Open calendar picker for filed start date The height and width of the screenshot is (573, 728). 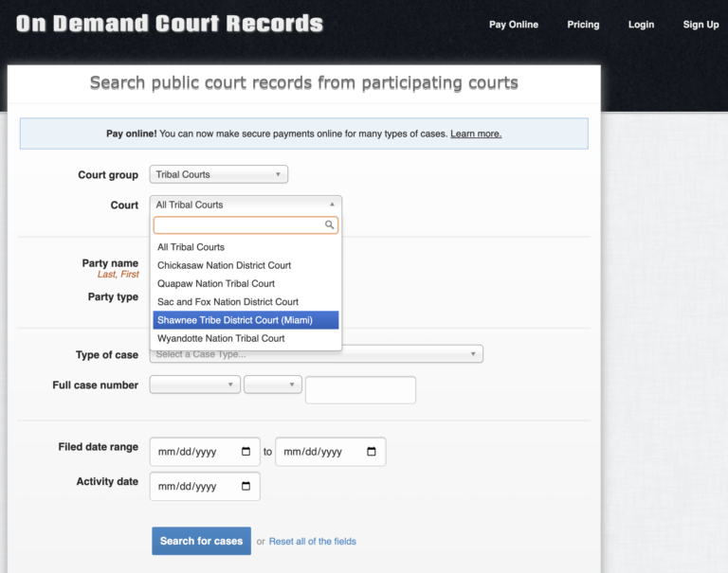[246, 452]
